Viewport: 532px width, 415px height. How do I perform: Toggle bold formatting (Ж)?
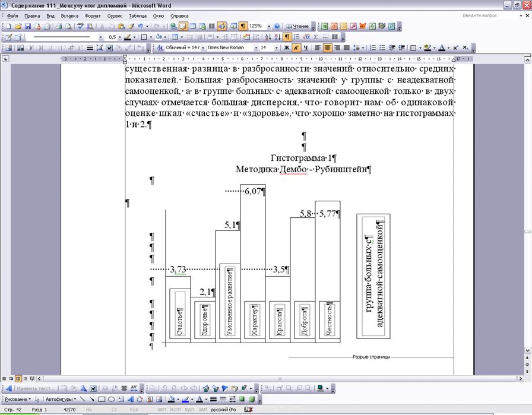click(286, 47)
